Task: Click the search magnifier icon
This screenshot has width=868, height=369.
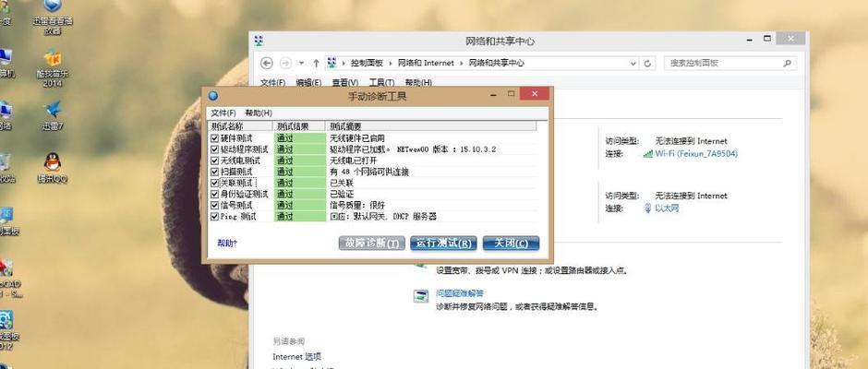Action: (x=787, y=63)
